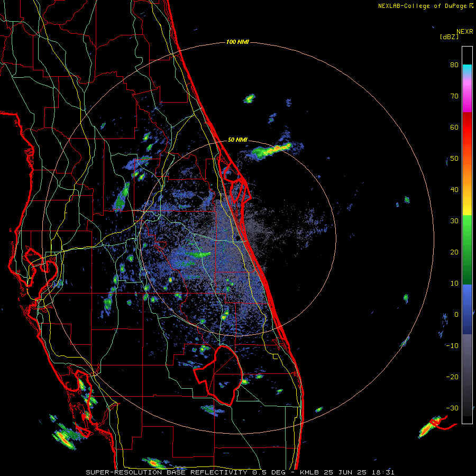Pick the green segment of the reflectivity color bar
The height and width of the screenshot is (476, 476).
[x=467, y=250]
